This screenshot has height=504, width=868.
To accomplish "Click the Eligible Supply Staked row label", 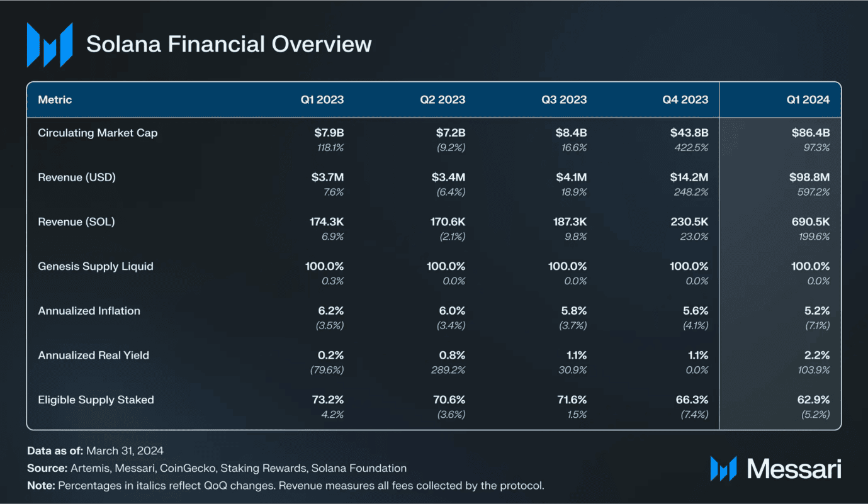I will (96, 400).
